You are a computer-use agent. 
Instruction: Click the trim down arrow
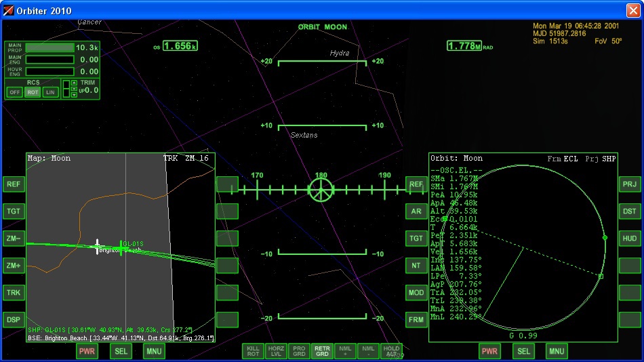[74, 95]
